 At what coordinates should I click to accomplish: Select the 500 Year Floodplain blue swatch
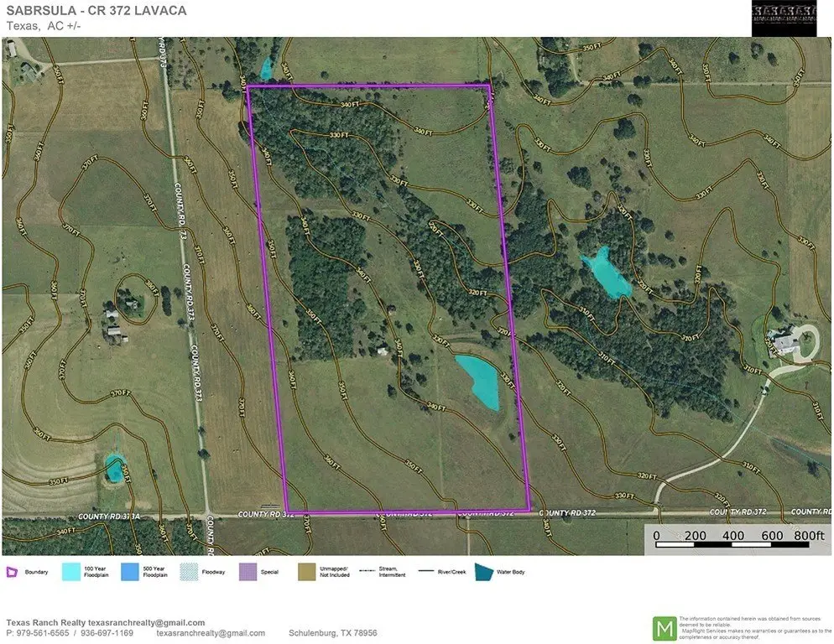(x=131, y=572)
